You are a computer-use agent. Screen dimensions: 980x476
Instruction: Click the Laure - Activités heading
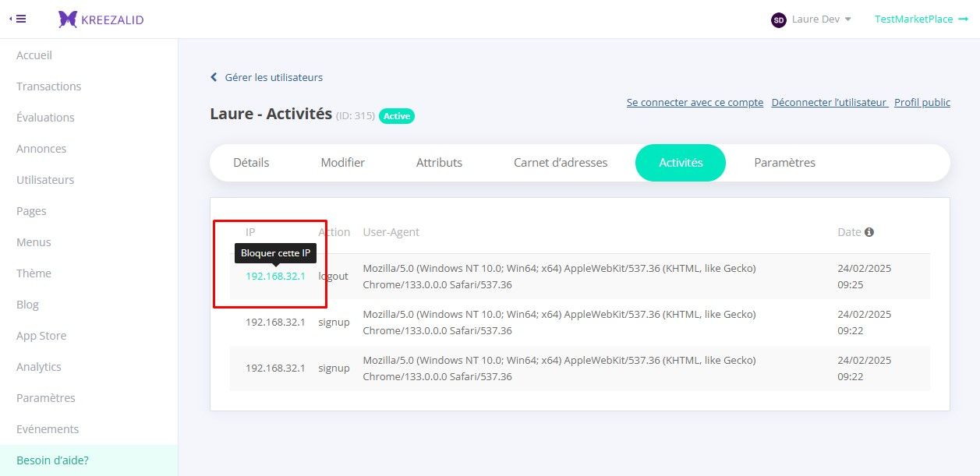click(x=271, y=114)
